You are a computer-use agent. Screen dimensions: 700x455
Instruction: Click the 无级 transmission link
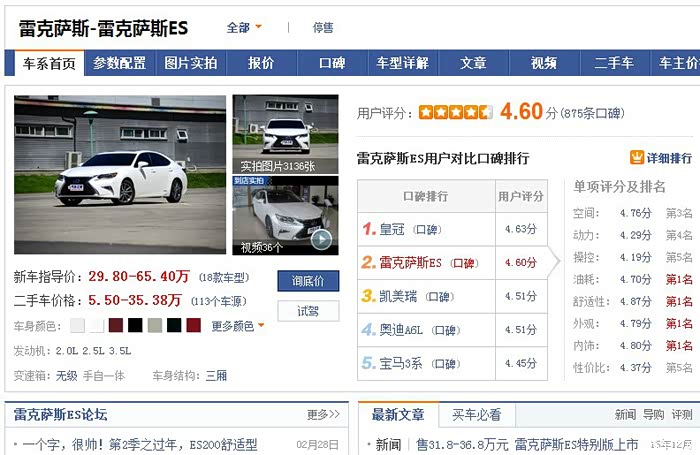(67, 376)
